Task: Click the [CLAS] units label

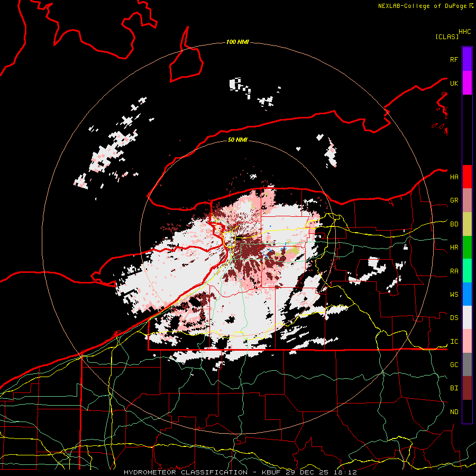Action: [447, 36]
